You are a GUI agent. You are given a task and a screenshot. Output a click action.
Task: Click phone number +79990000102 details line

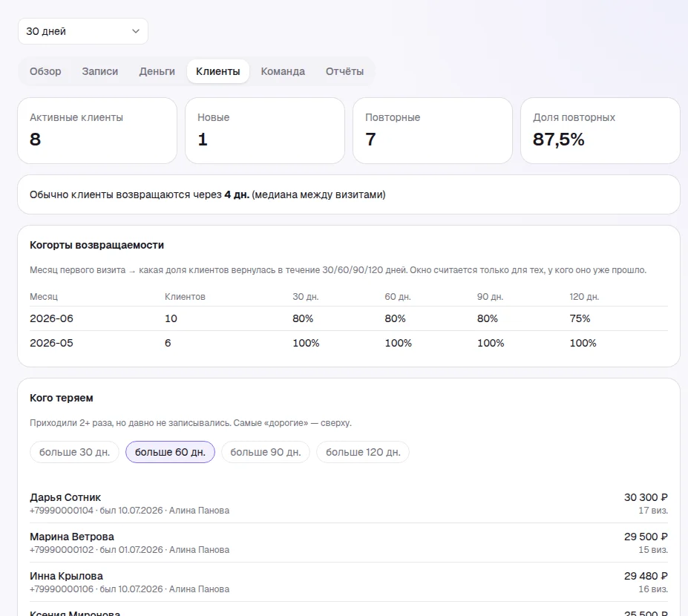click(x=129, y=550)
